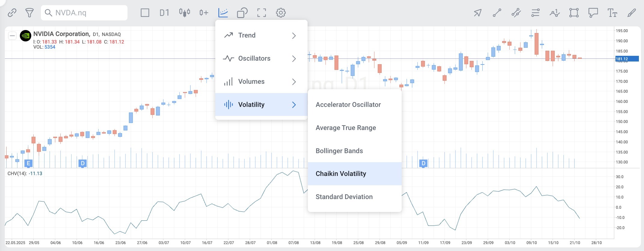Expand the Oscillators submenu
The width and height of the screenshot is (644, 251).
click(x=261, y=59)
